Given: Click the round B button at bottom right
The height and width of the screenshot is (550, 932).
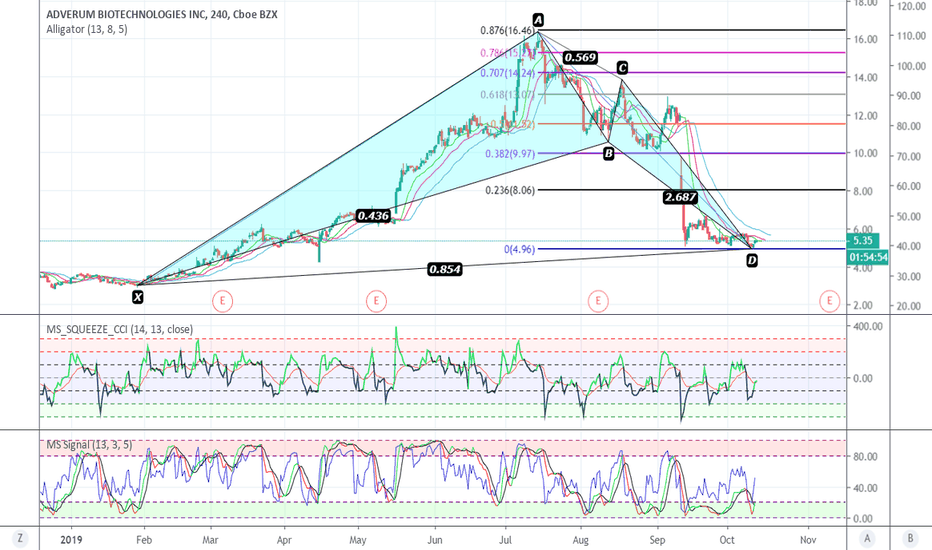Looking at the screenshot, I should 910,539.
